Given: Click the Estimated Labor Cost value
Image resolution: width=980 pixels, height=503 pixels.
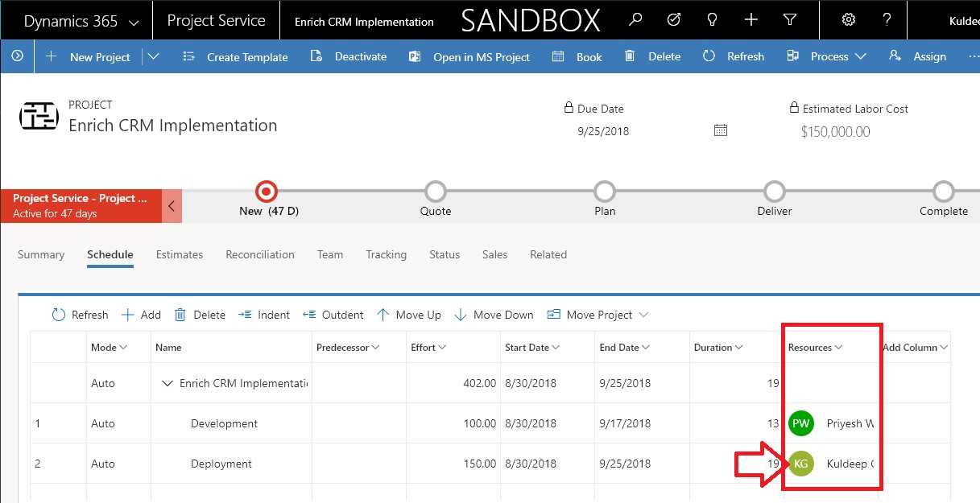Looking at the screenshot, I should coord(835,131).
